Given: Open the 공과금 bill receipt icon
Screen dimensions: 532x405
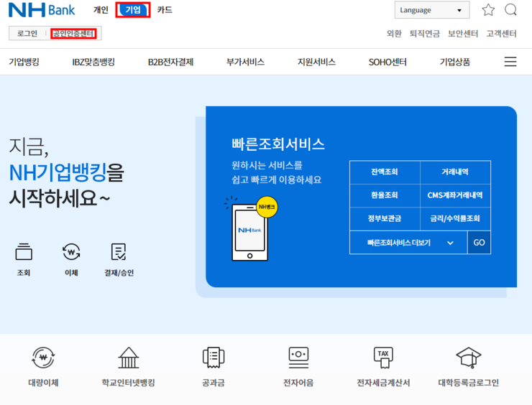Looking at the screenshot, I should click(214, 358).
